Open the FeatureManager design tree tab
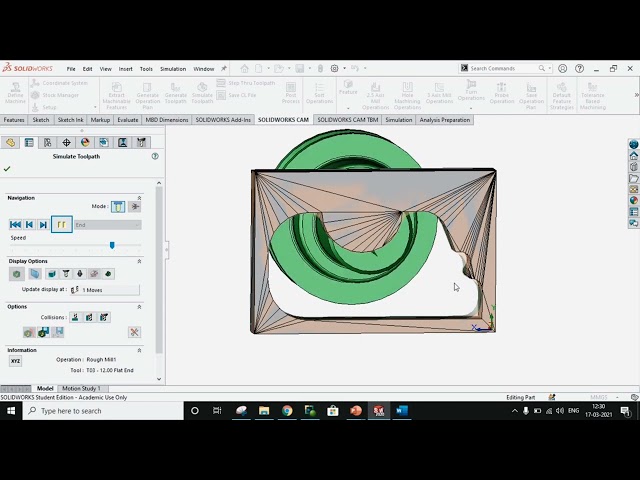 10,142
